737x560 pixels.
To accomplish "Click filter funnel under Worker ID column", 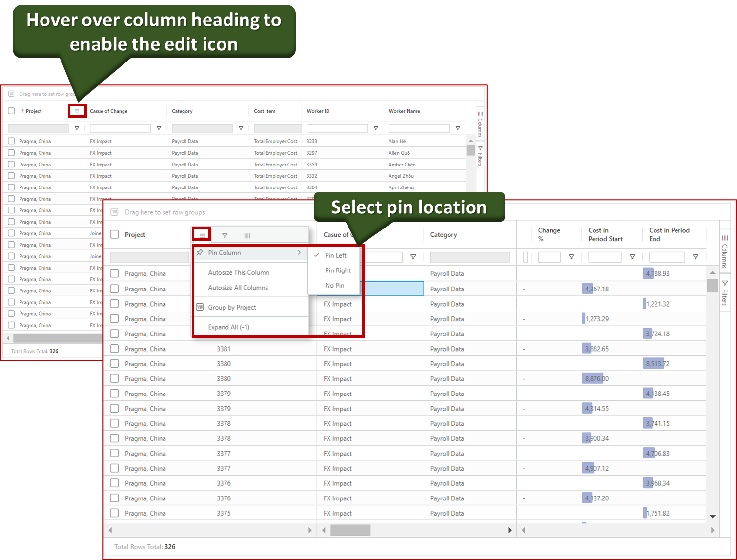I will point(375,128).
